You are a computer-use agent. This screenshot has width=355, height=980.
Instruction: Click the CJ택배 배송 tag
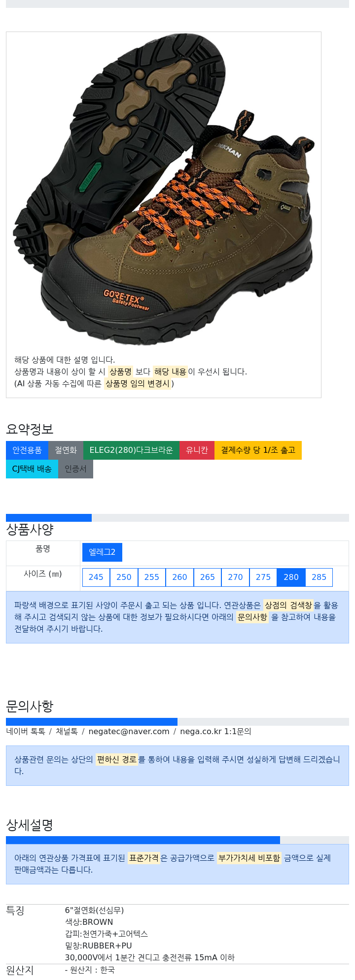pyautogui.click(x=32, y=469)
